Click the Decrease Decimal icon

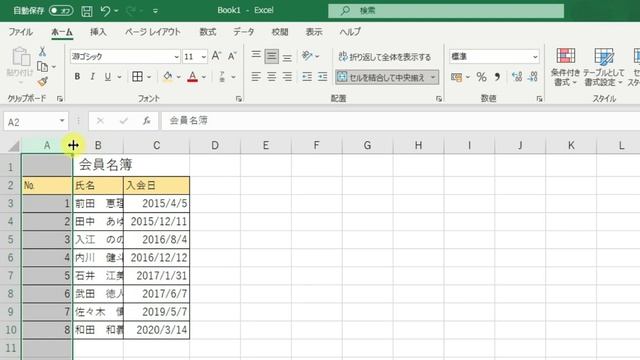(533, 77)
